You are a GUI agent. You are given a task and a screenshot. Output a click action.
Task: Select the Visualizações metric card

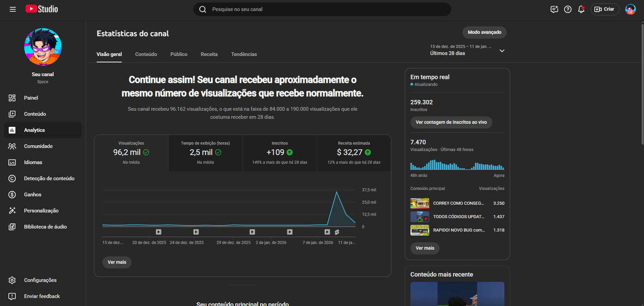(x=131, y=153)
